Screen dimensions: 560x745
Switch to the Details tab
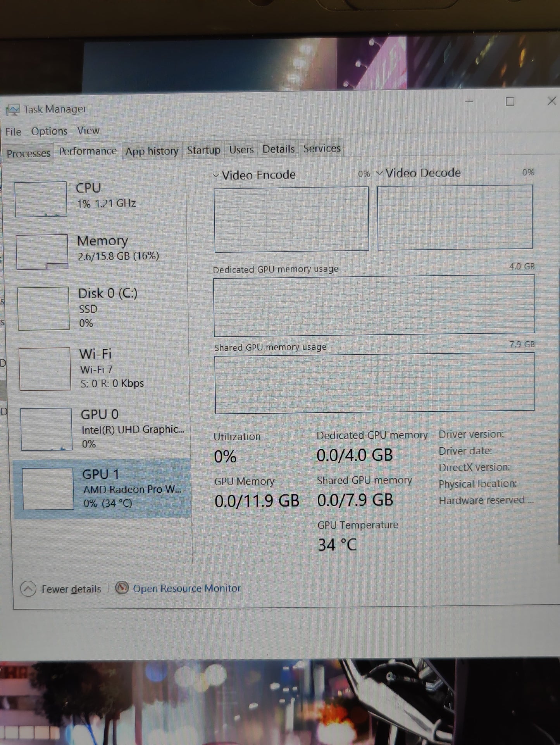278,149
